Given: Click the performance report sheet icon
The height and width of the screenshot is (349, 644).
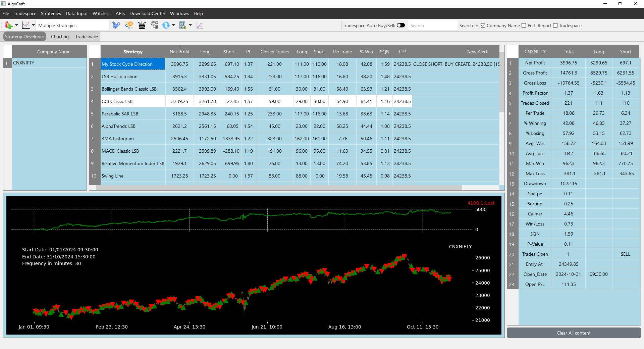Looking at the screenshot, I should coord(183,25).
